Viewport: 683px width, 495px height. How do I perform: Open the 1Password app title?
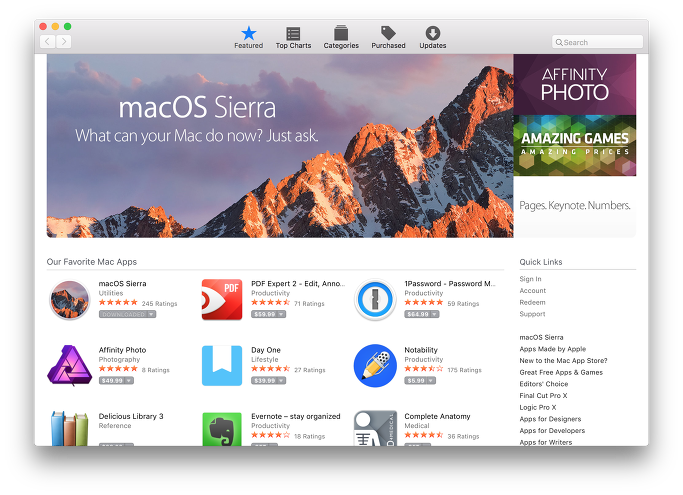(x=450, y=284)
